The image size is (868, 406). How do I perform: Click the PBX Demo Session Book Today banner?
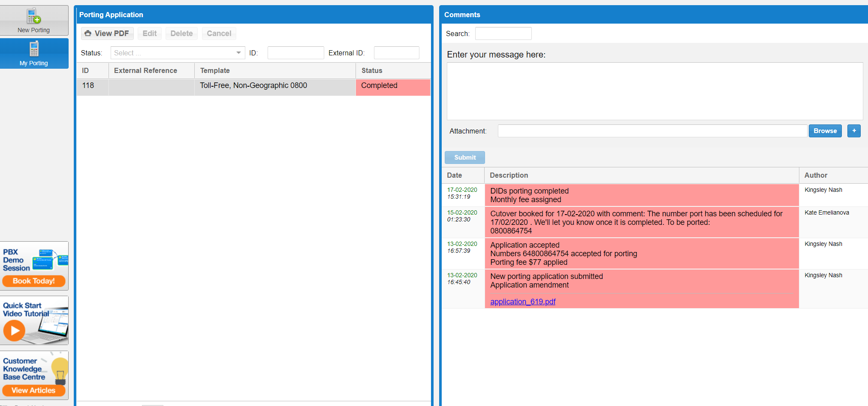tap(34, 266)
